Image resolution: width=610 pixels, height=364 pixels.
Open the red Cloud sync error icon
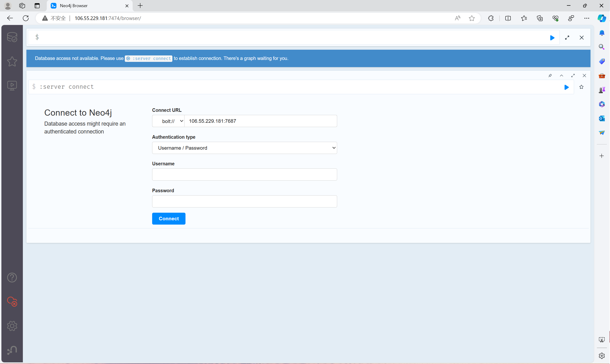tap(12, 301)
